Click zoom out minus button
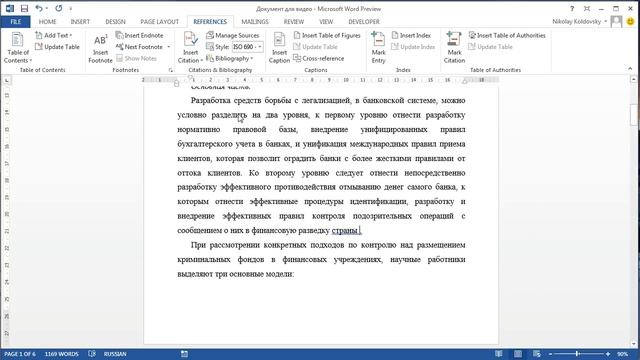 click(x=551, y=354)
